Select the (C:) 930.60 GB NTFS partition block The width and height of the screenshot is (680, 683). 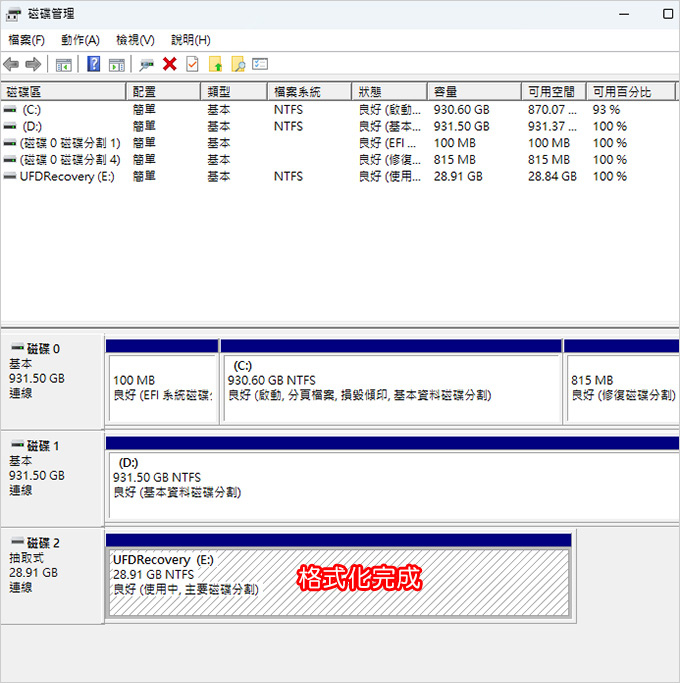click(391, 388)
